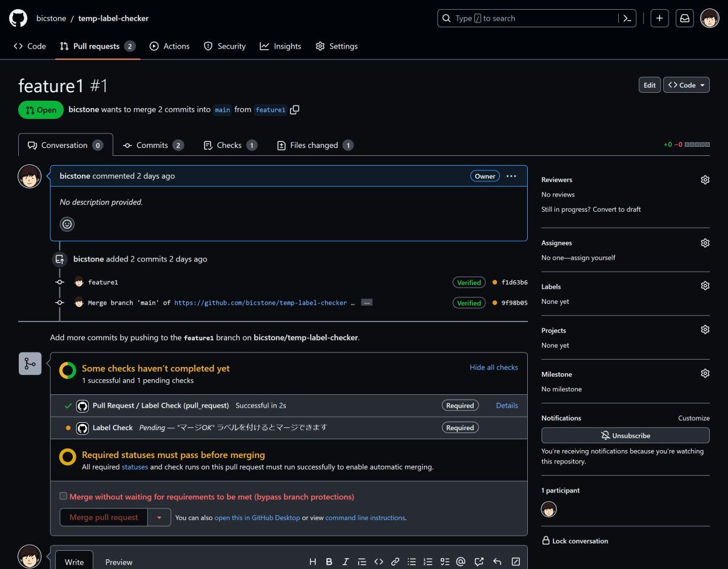The image size is (728, 569).
Task: Click the create new plus icon
Action: [x=659, y=18]
